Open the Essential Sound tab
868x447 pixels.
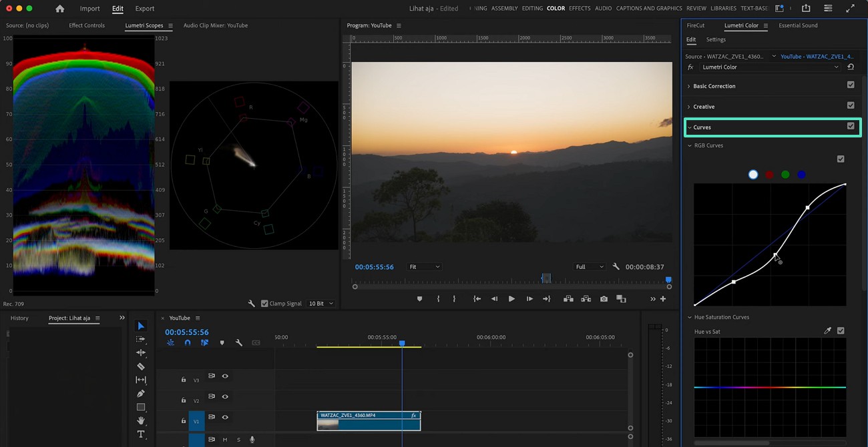pyautogui.click(x=798, y=25)
